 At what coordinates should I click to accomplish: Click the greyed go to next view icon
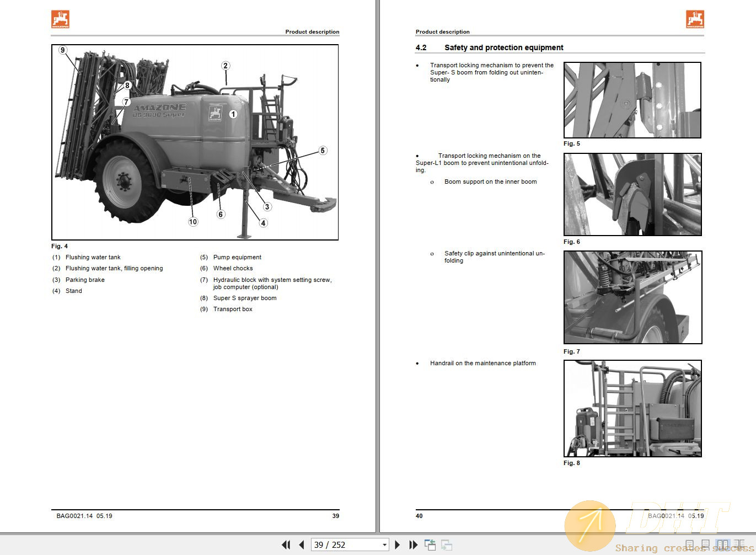447,545
